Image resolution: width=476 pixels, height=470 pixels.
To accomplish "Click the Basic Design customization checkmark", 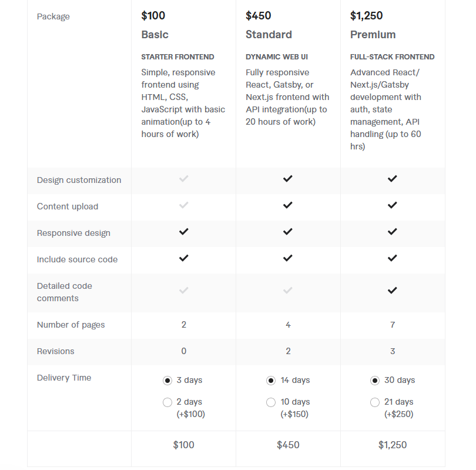I will point(184,179).
